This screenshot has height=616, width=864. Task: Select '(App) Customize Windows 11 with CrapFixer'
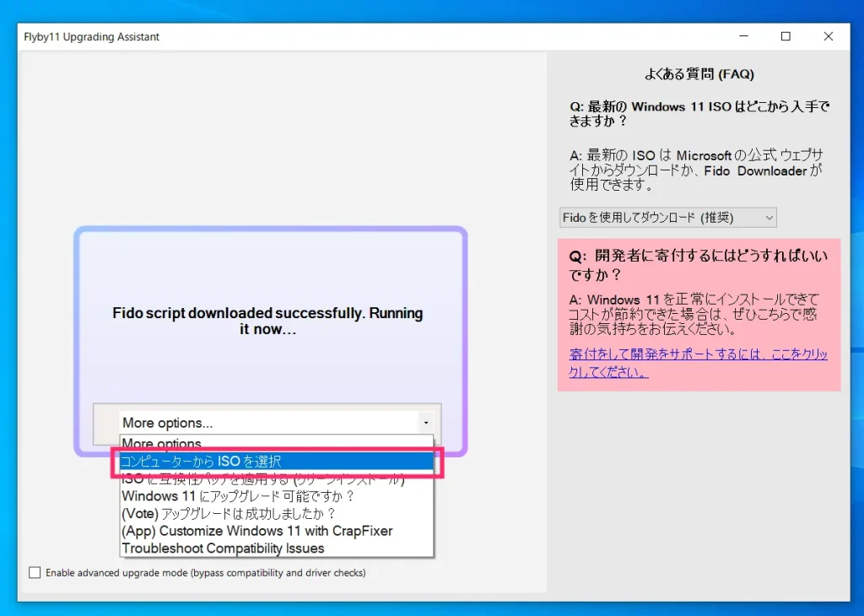277,531
